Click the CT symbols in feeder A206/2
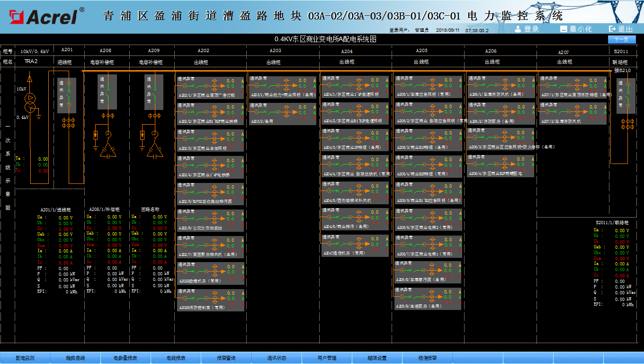The width and height of the screenshot is (644, 364). 505,112
